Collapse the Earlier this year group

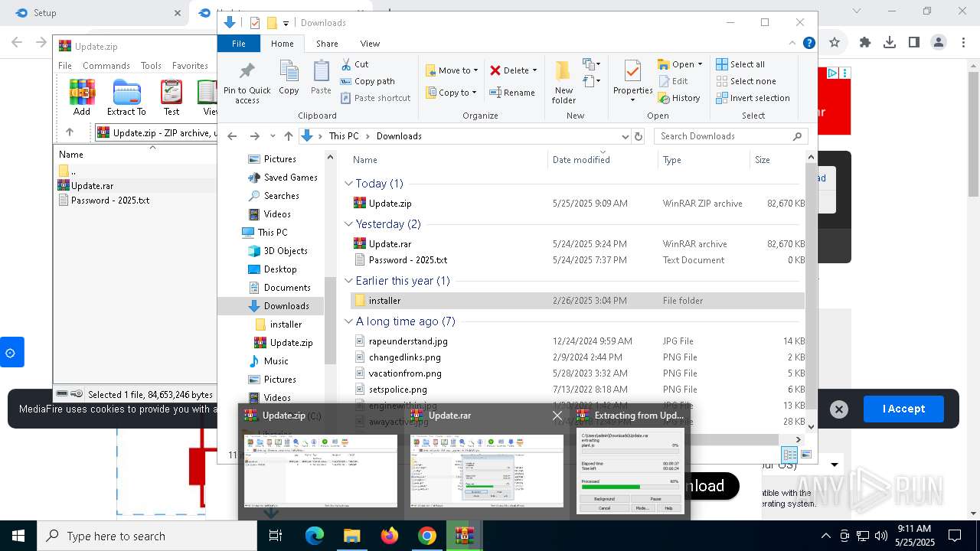click(x=348, y=281)
